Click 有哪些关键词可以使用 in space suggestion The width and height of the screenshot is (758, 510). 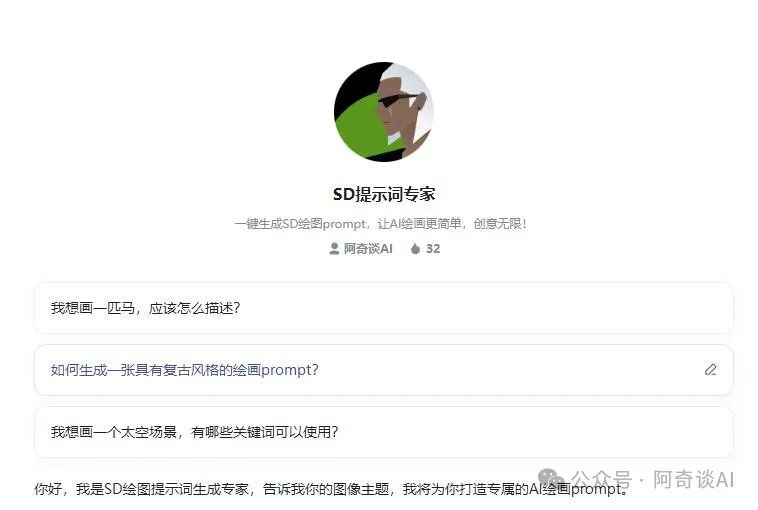point(264,432)
